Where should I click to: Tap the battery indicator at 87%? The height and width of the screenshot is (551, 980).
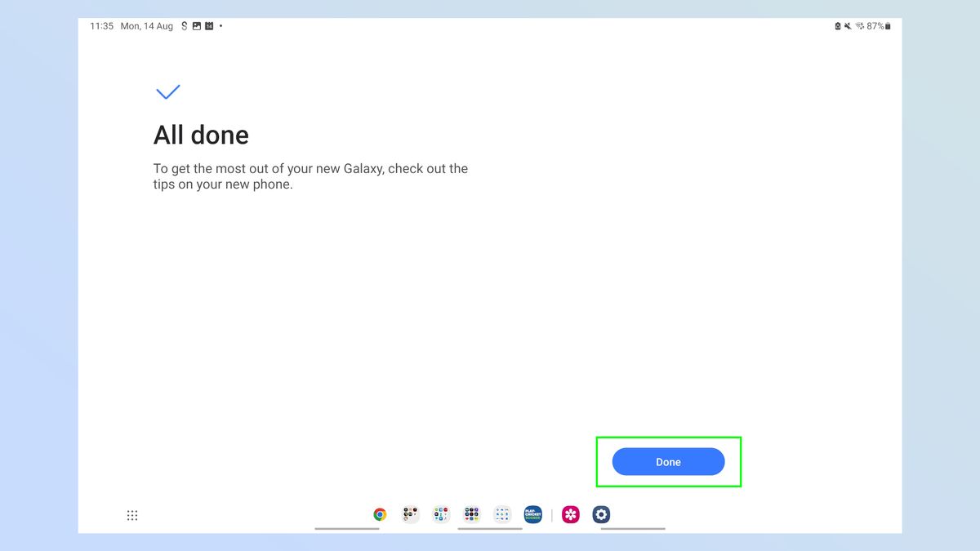[875, 25]
